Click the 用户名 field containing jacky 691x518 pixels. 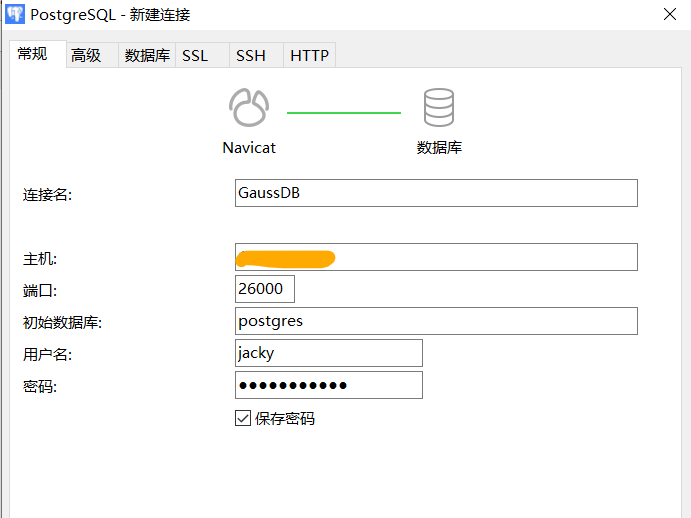click(328, 353)
